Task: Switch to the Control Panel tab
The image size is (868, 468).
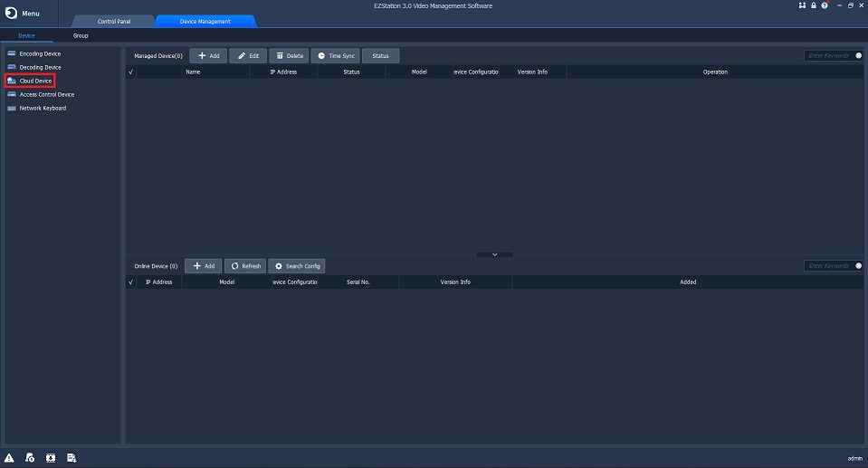Action: (114, 22)
